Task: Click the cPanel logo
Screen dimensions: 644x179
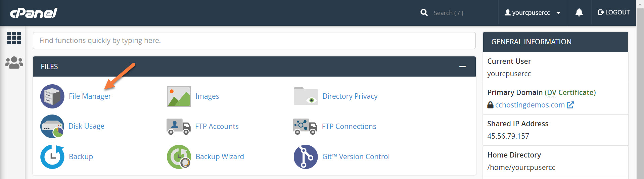Action: click(34, 13)
